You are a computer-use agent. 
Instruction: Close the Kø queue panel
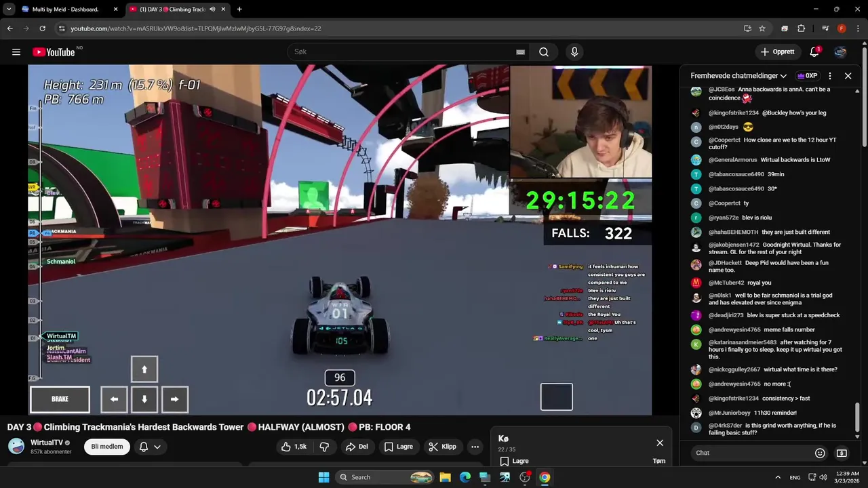pos(660,443)
